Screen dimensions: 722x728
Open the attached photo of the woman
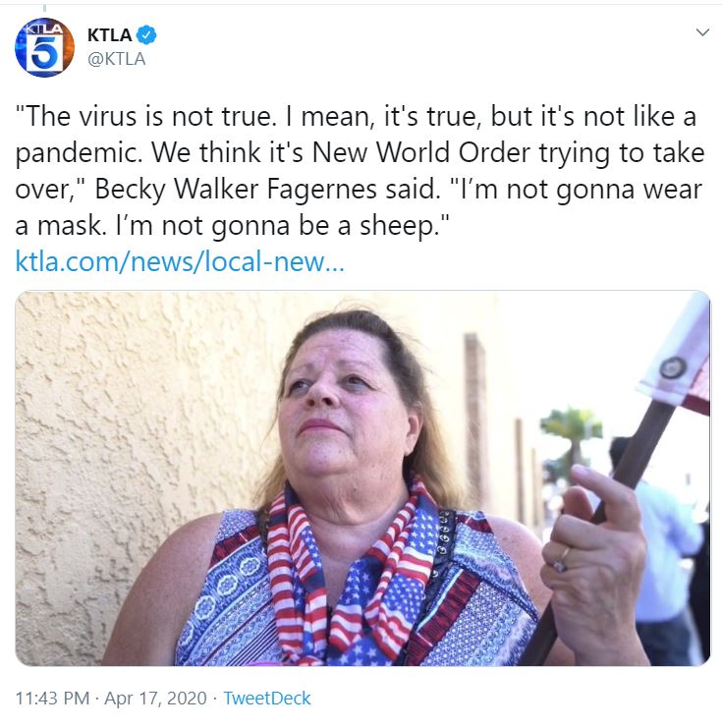point(362,478)
